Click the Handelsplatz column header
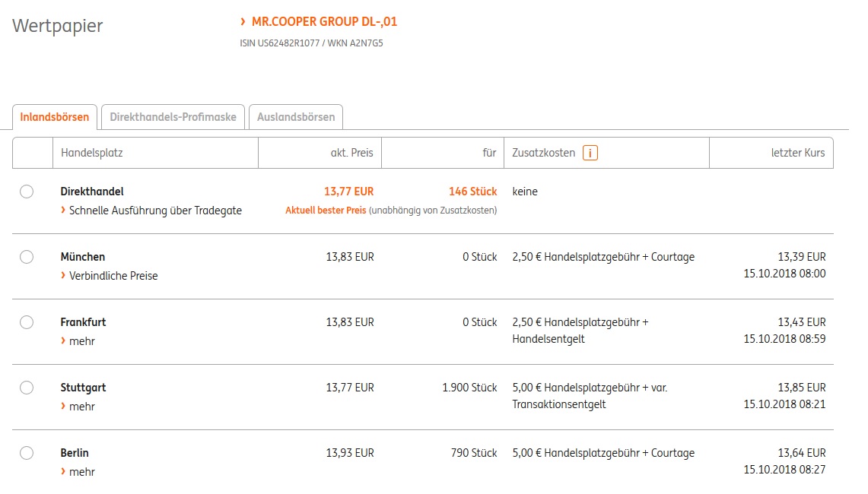Image resolution: width=868 pixels, height=494 pixels. pyautogui.click(x=91, y=153)
